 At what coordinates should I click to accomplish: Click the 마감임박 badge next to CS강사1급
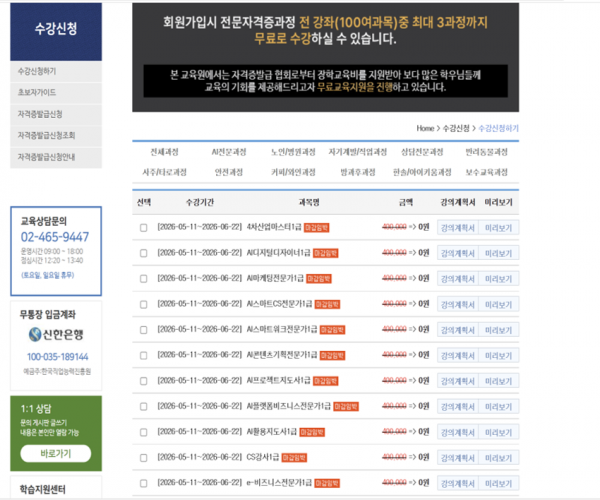pos(294,458)
